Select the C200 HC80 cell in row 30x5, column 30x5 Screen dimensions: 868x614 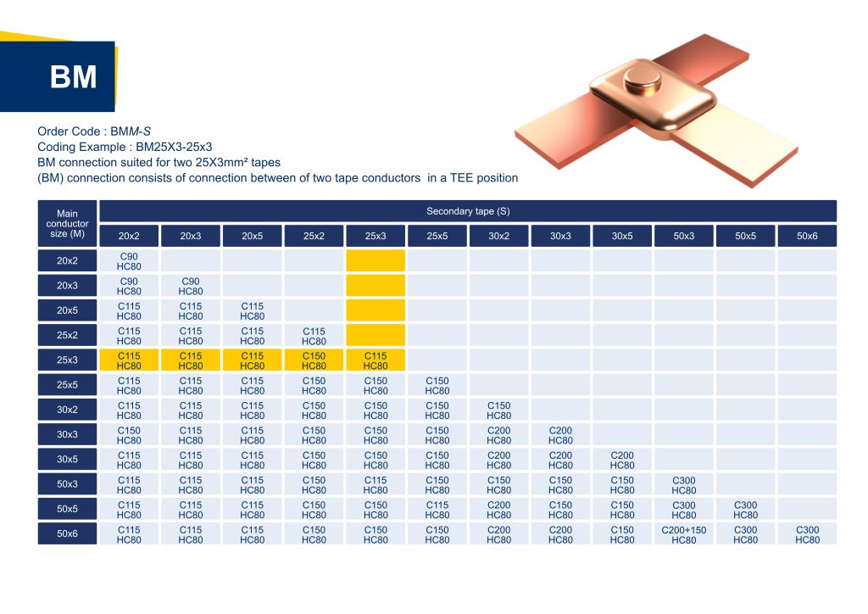(622, 460)
